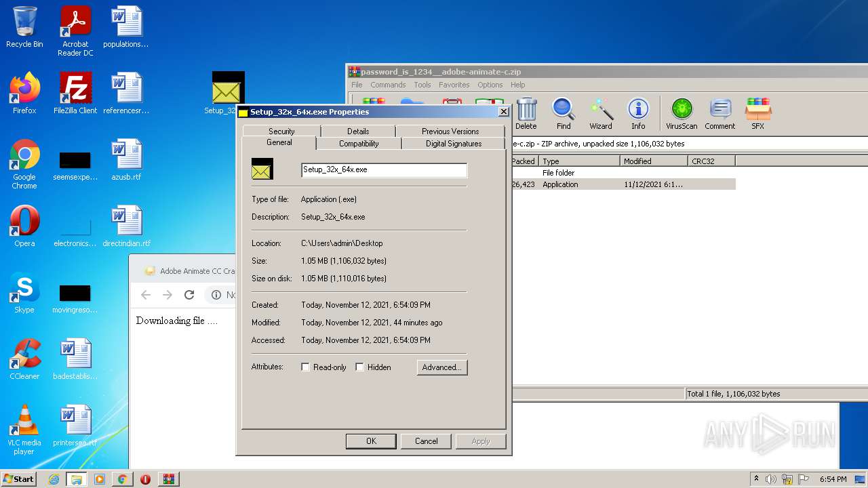The image size is (868, 488).
Task: Sort by Modified column in WinRAR
Action: (654, 161)
